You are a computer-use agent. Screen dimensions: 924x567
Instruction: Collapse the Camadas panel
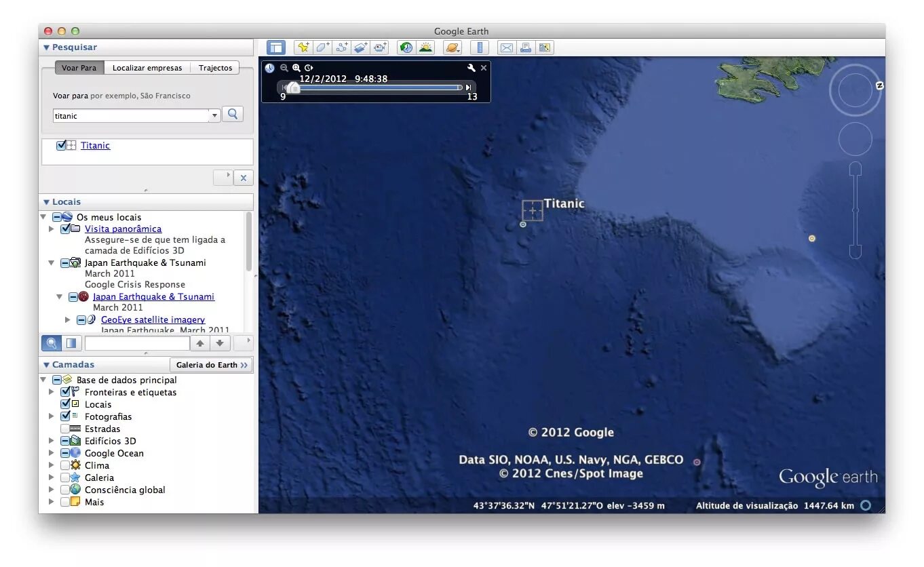[x=47, y=365]
